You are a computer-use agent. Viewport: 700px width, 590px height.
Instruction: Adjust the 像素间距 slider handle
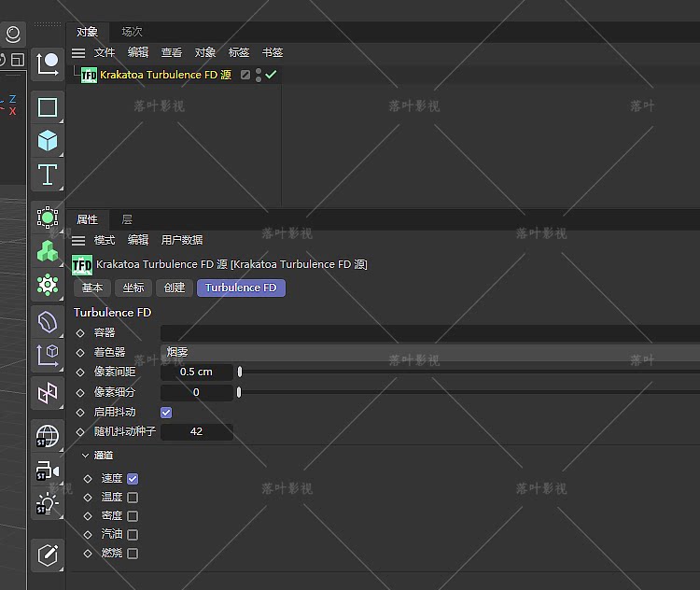click(240, 372)
